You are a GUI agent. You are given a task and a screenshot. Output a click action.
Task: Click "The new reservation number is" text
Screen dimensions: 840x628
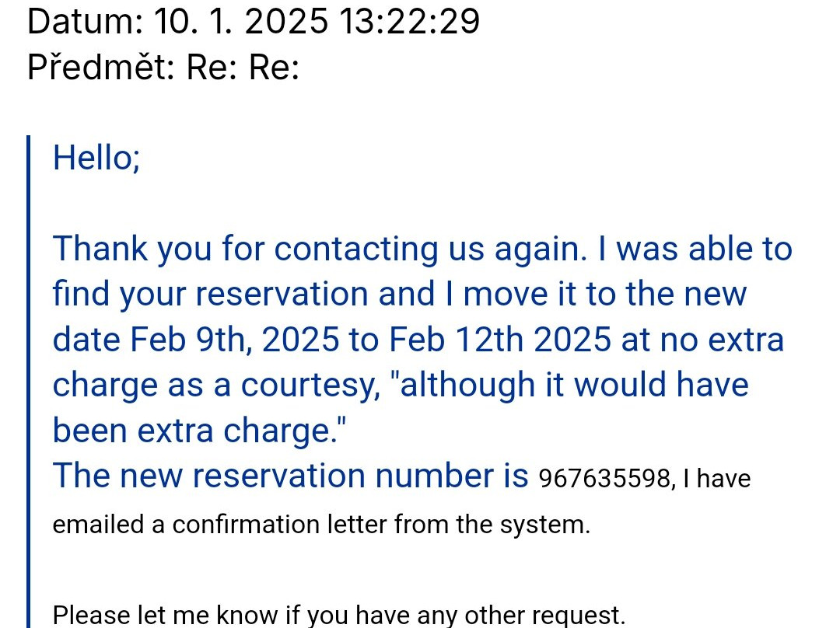(289, 476)
